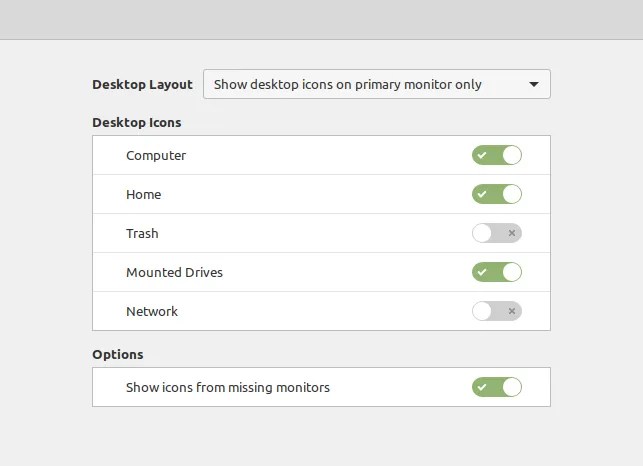Click the Options section heading
Viewport: 643px width, 466px height.
pyautogui.click(x=118, y=354)
